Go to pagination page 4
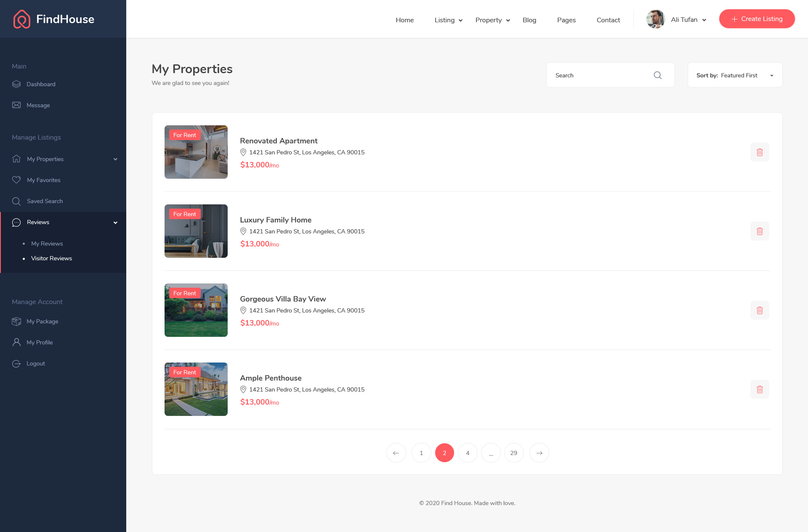 click(x=468, y=453)
